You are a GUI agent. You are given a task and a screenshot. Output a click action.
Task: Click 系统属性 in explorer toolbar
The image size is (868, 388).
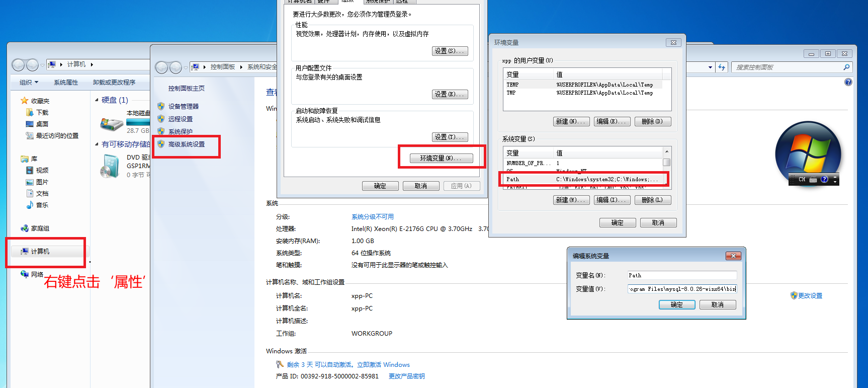[x=66, y=83]
